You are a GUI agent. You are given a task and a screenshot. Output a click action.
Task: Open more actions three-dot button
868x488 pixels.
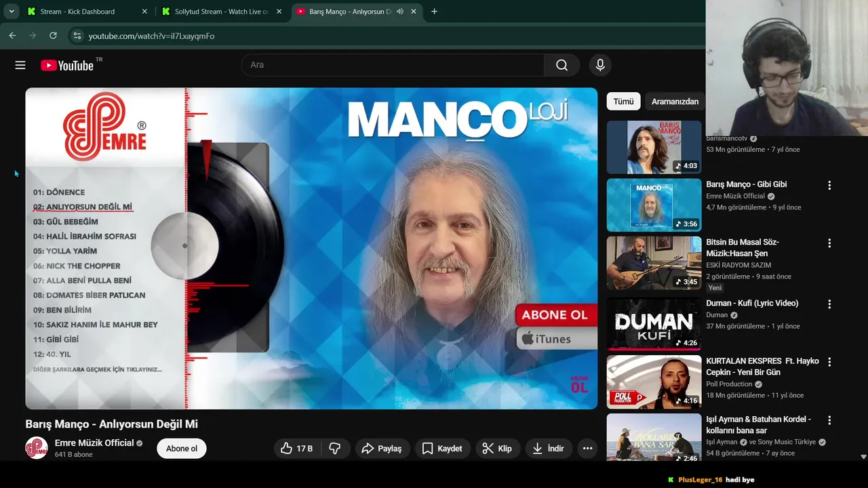pos(587,449)
